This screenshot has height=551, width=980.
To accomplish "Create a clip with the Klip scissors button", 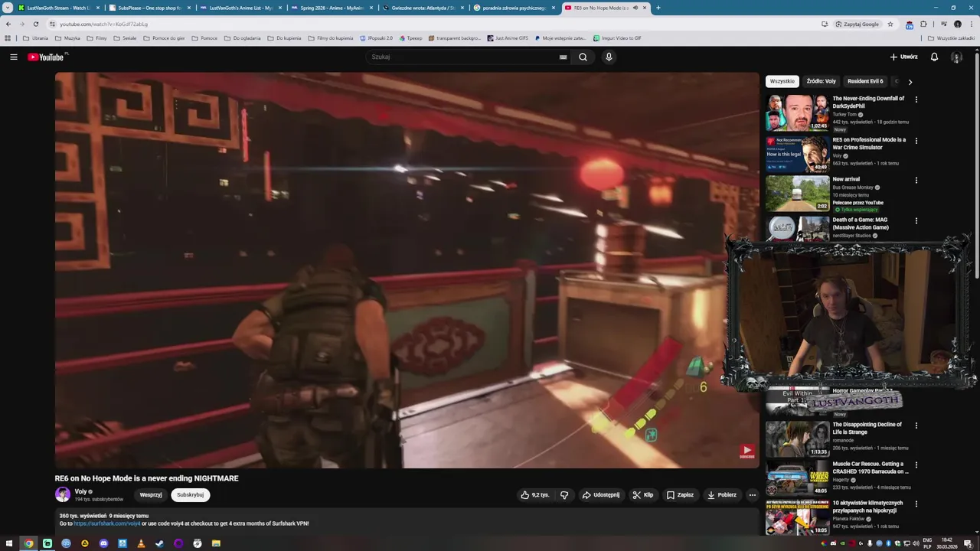I will click(643, 495).
